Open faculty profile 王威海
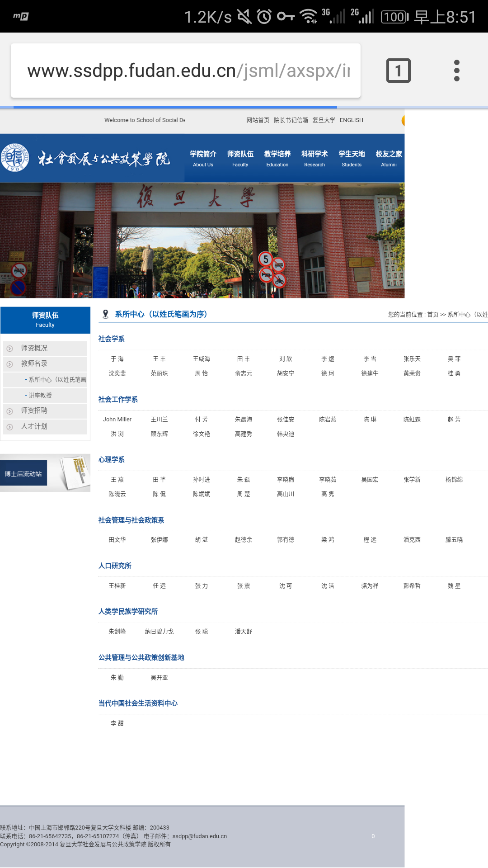This screenshot has height=868, width=488. coord(202,359)
